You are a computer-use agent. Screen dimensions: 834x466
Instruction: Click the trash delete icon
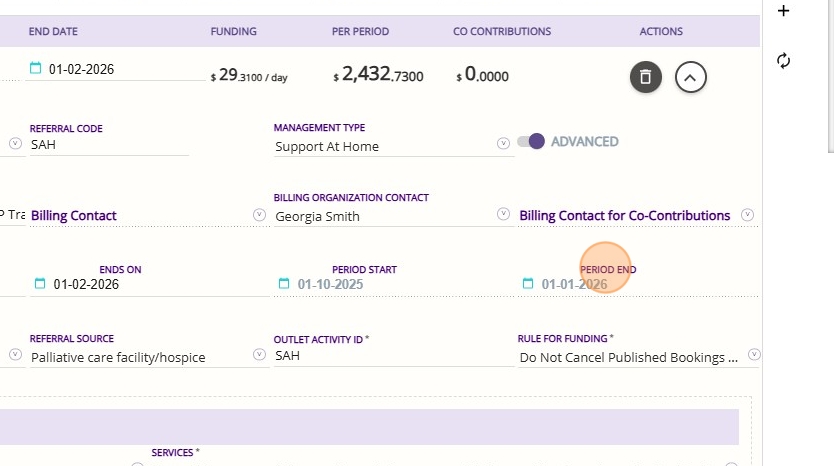point(646,76)
